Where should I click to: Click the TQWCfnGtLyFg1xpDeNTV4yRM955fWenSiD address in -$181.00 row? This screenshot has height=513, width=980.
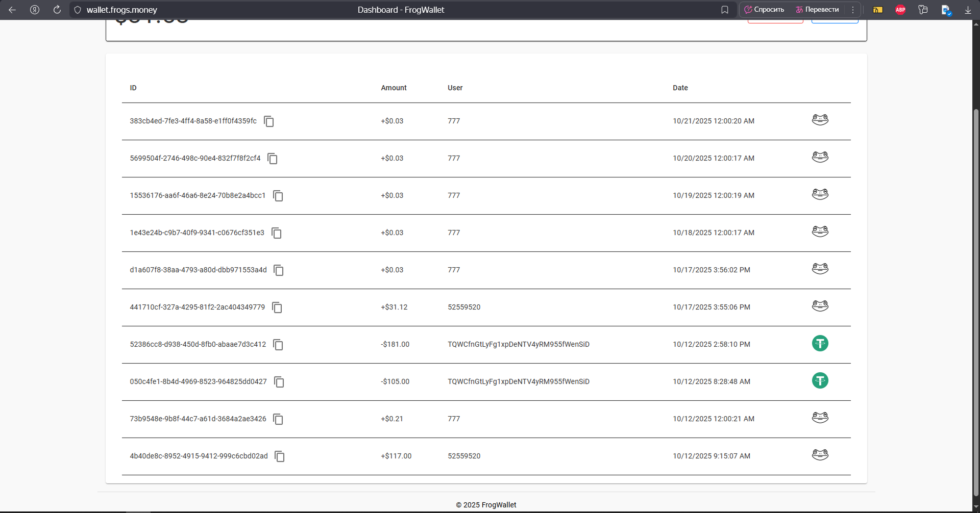point(518,344)
